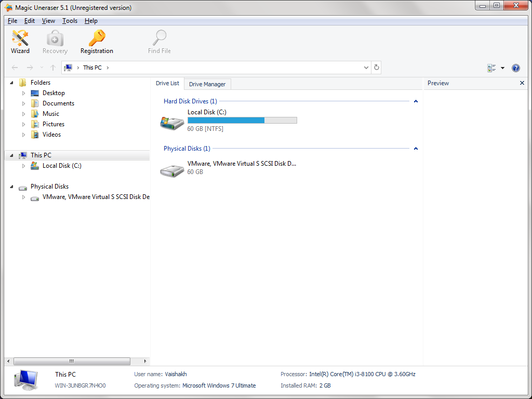Click the Local Disk usage bar
Screen dimensions: 532x399
pyautogui.click(x=242, y=121)
